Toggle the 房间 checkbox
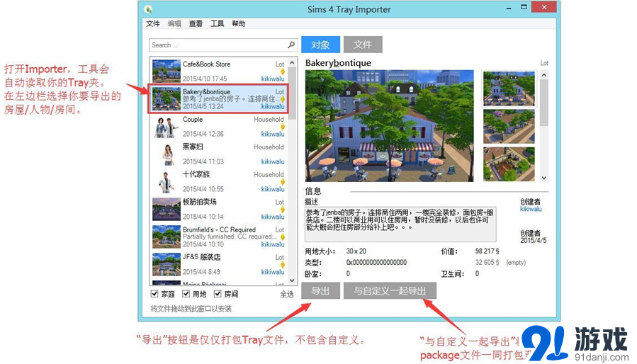Screen dimensions: 637x364 tap(218, 294)
